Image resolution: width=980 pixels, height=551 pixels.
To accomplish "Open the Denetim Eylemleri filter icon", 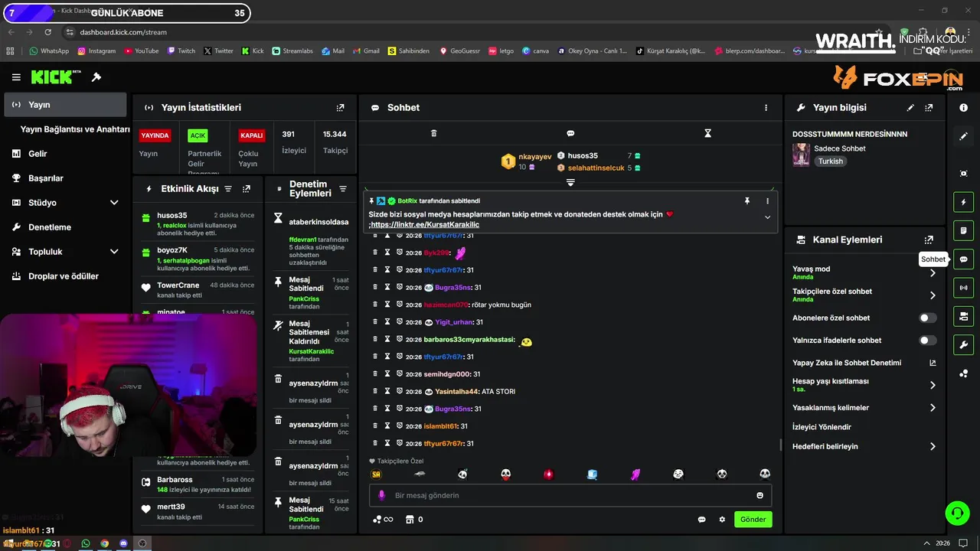I will tap(343, 189).
